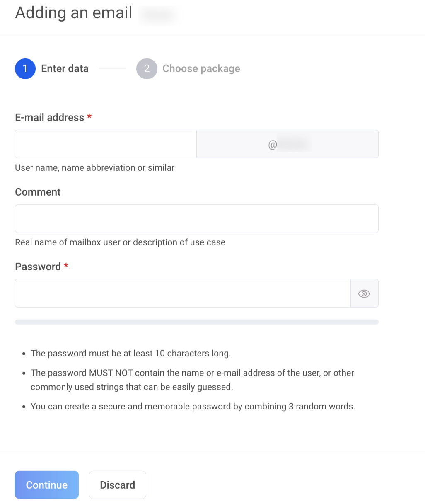425x504 pixels.
Task: Click the step 2 circle icon
Action: 147,69
